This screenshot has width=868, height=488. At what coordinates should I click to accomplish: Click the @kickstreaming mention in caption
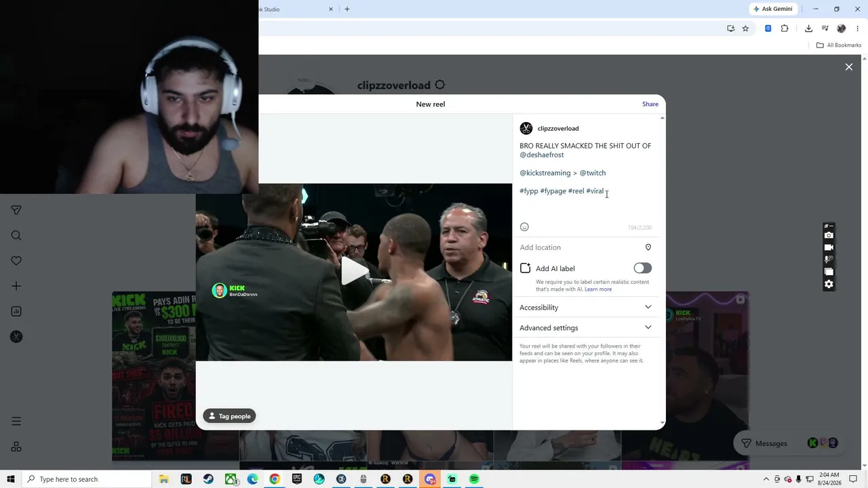(545, 173)
